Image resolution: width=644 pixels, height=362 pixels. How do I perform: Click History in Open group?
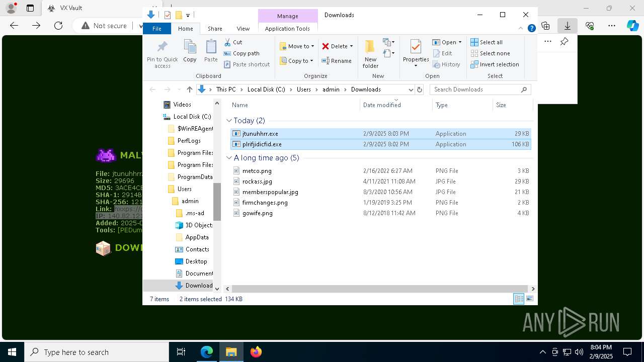click(x=446, y=64)
